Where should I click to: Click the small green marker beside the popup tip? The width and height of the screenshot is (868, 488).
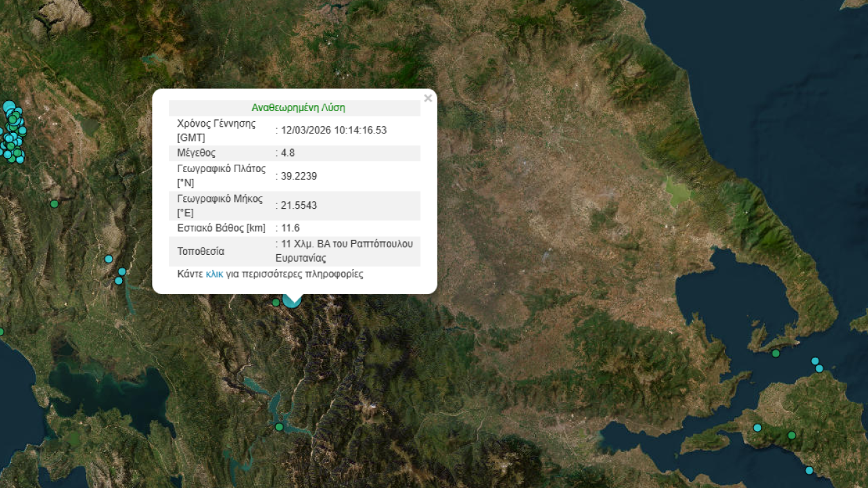[x=276, y=302]
